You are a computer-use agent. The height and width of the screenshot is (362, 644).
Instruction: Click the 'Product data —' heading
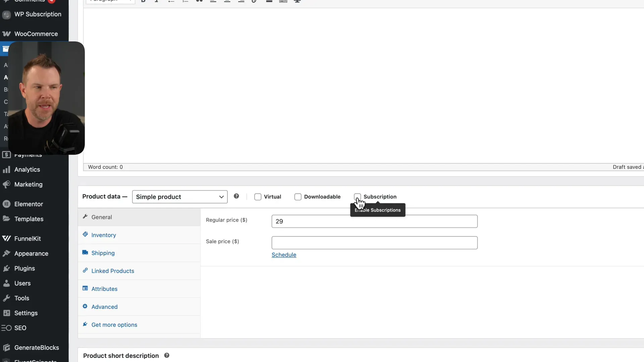(x=105, y=196)
